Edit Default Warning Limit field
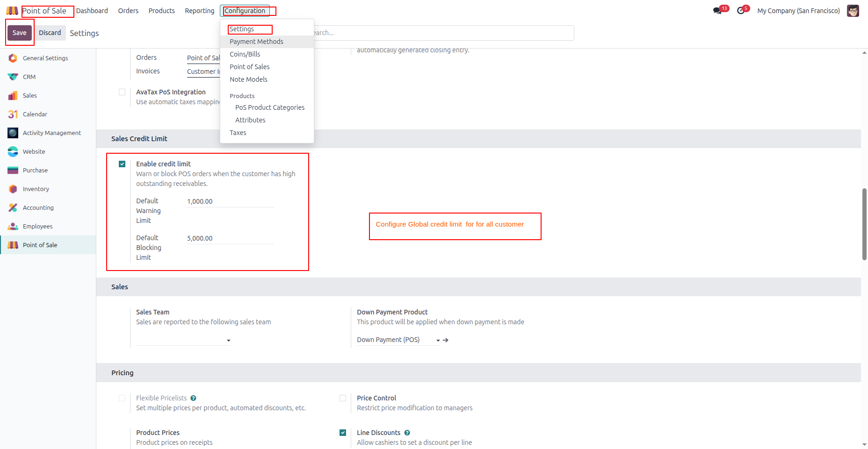The height and width of the screenshot is (449, 868). point(231,201)
